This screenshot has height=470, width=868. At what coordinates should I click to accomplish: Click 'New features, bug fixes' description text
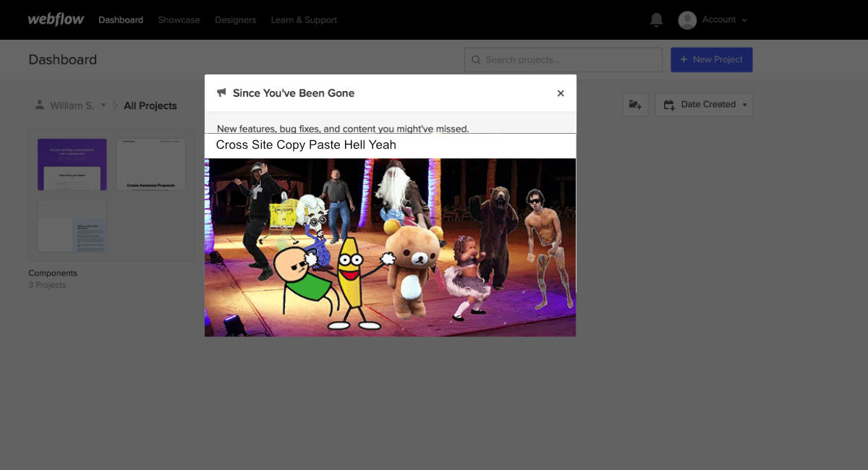coord(343,129)
